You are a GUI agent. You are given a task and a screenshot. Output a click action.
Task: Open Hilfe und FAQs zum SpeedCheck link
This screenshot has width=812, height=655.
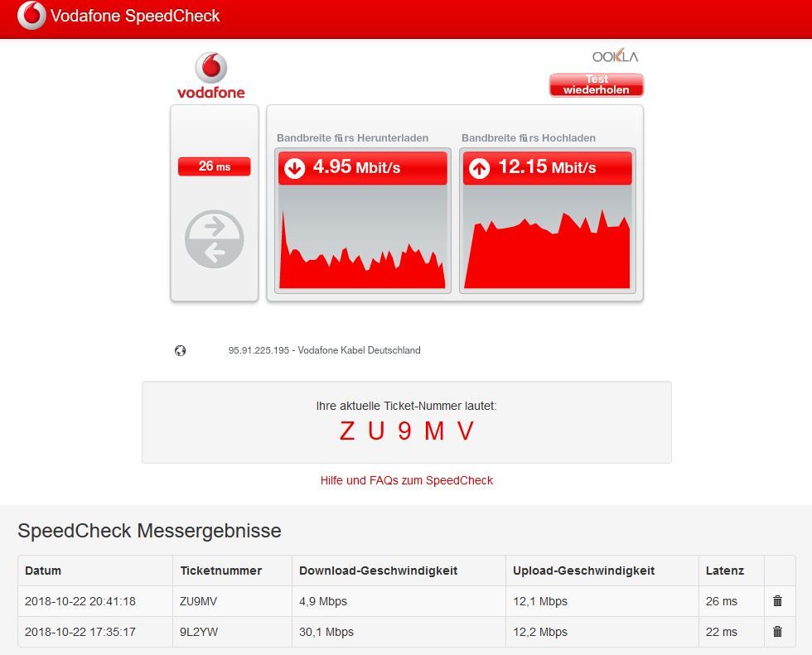pyautogui.click(x=407, y=480)
